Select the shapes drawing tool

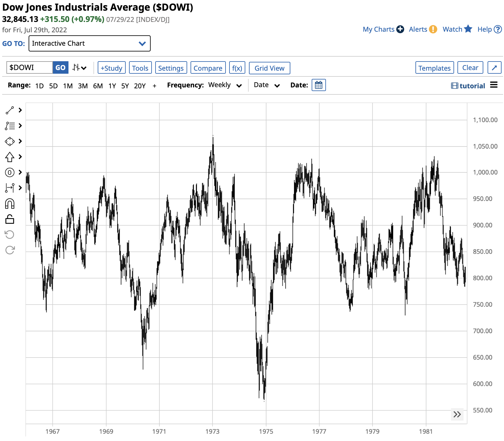coord(10,141)
